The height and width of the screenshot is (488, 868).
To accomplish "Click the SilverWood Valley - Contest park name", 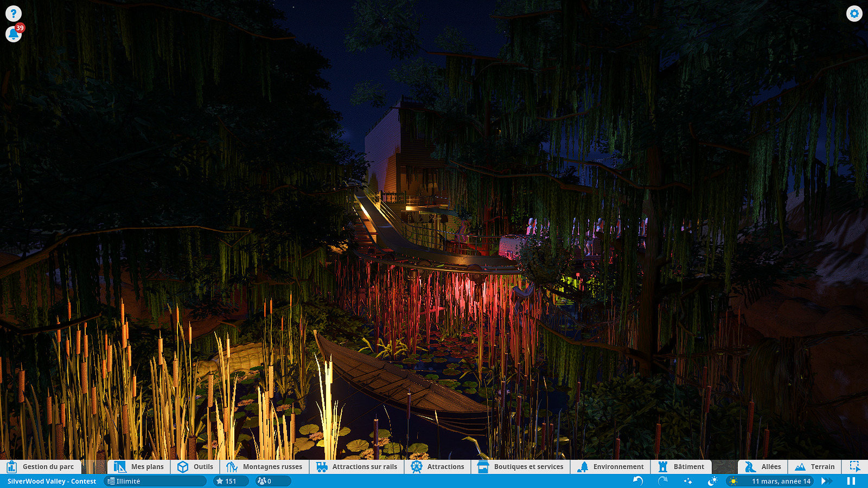I will [52, 481].
